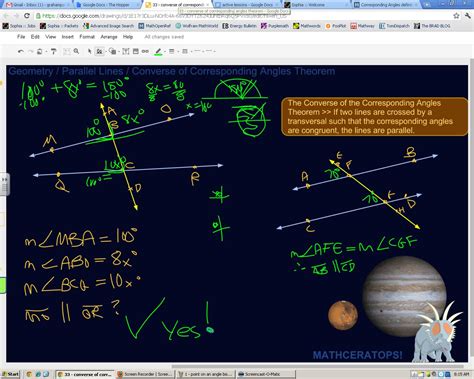Select the Shape tool

point(113,51)
